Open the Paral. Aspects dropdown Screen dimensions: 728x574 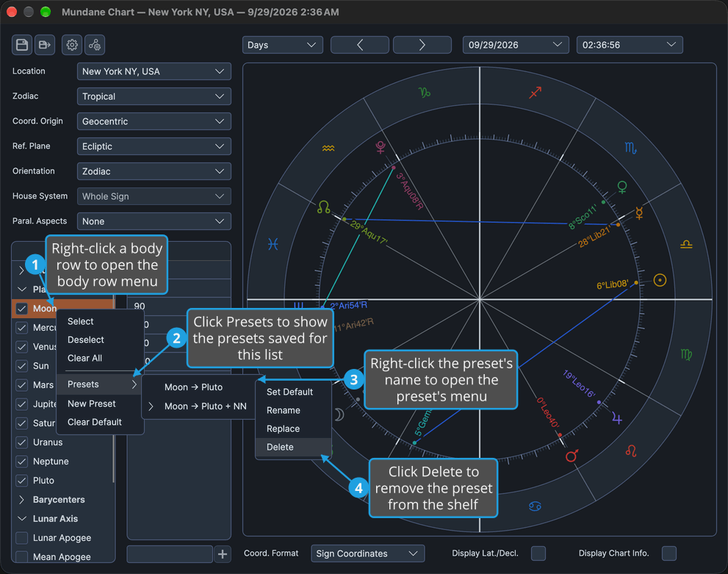pos(154,221)
